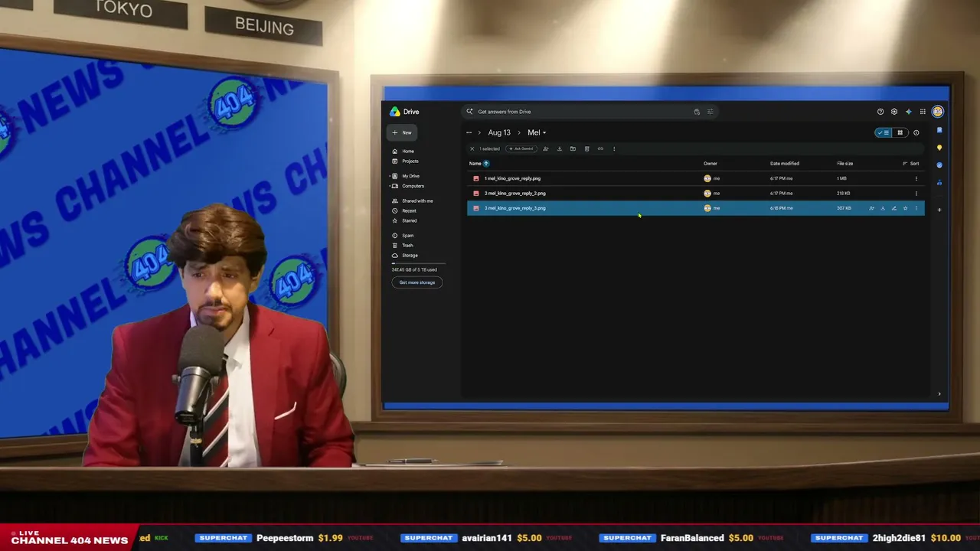This screenshot has width=980, height=551.
Task: Launch Gemini sparkle in Drive header
Action: click(x=909, y=112)
